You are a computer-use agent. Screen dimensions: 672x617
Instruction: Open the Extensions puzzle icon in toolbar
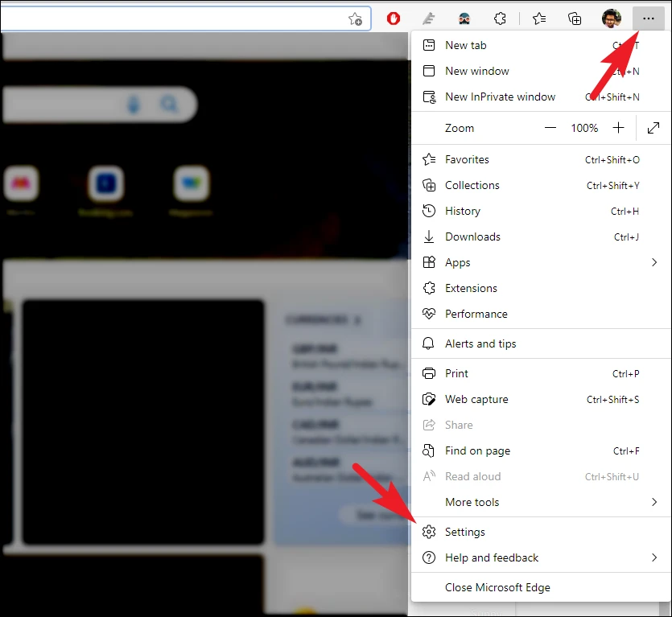click(500, 19)
